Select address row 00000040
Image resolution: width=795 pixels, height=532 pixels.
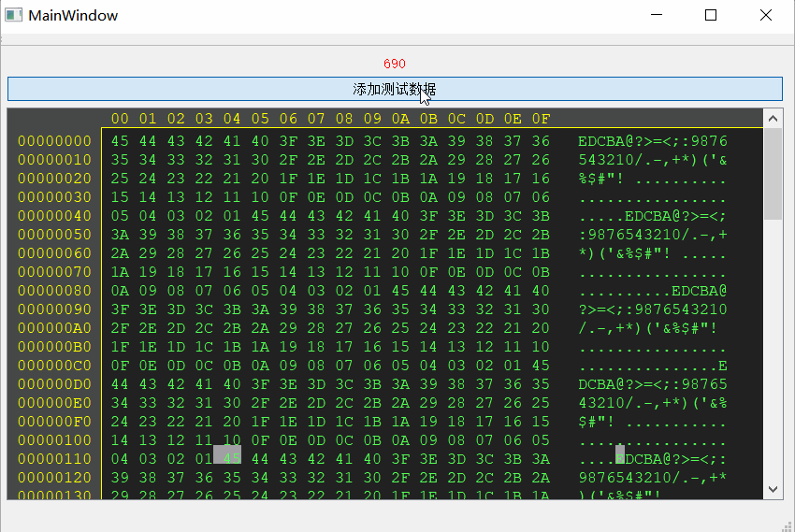(54, 216)
